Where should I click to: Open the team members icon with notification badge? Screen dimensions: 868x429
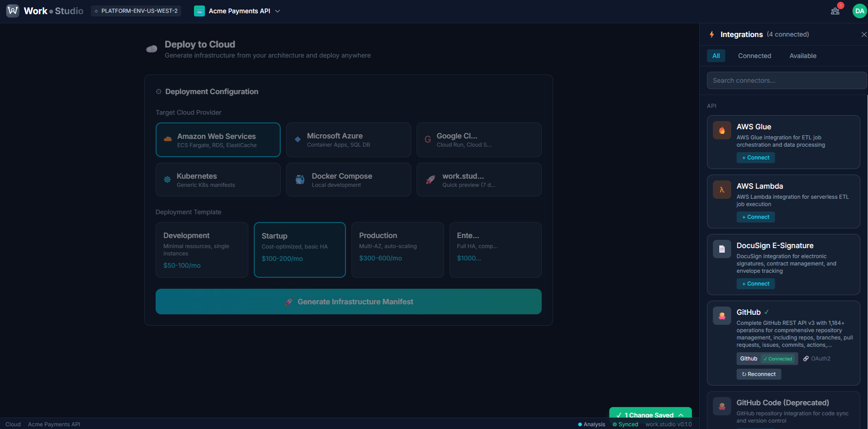coord(835,11)
